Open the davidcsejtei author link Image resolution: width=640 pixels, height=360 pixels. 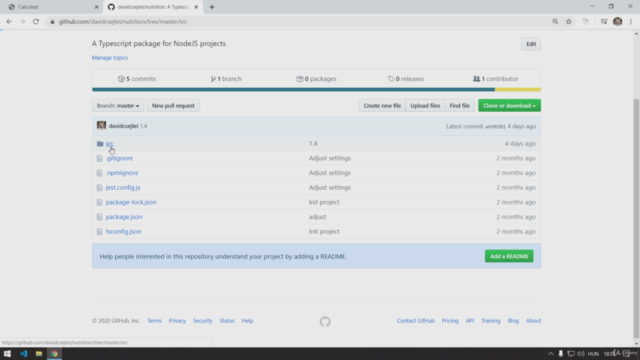pyautogui.click(x=123, y=126)
